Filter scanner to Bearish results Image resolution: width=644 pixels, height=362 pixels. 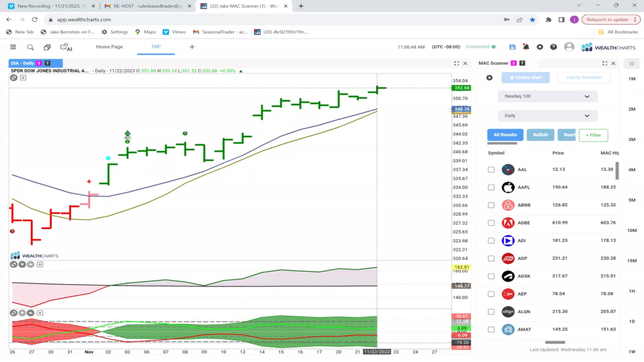(567, 135)
